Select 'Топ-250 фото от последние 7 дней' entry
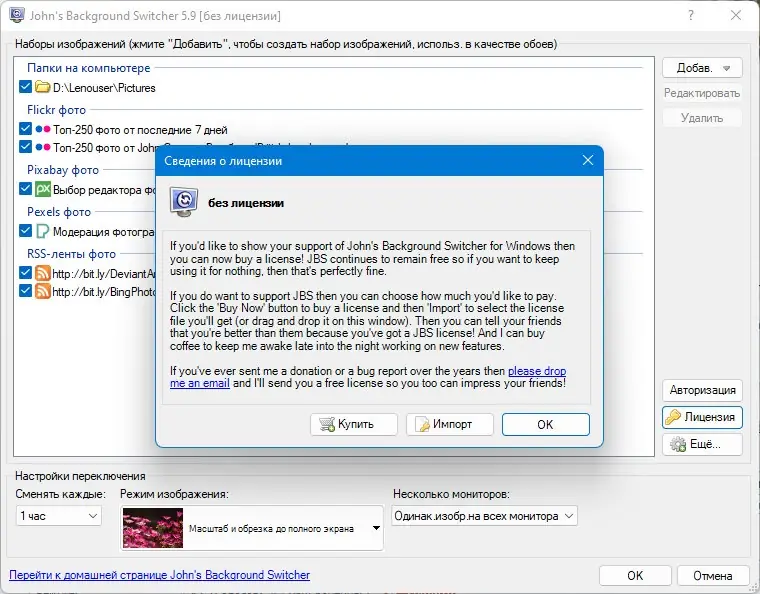760x594 pixels. pyautogui.click(x=140, y=130)
